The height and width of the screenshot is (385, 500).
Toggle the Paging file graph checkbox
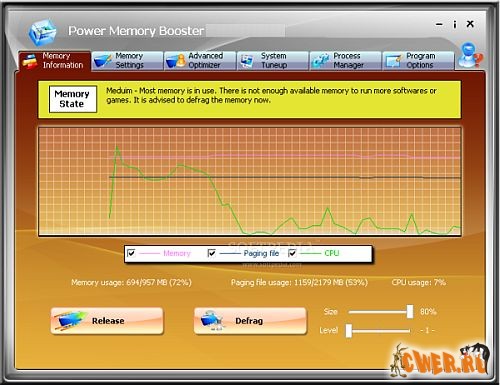[x=211, y=253]
